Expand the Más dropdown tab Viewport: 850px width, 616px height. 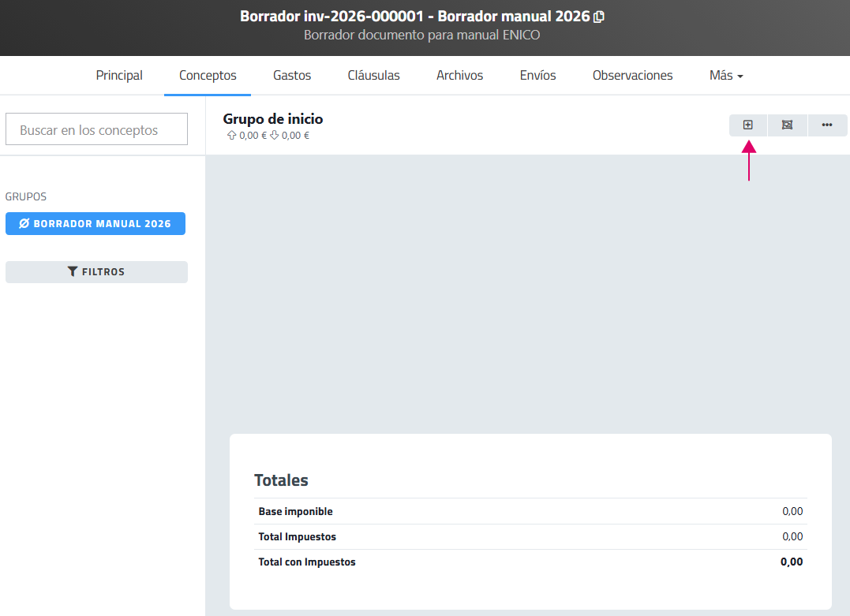tap(726, 76)
